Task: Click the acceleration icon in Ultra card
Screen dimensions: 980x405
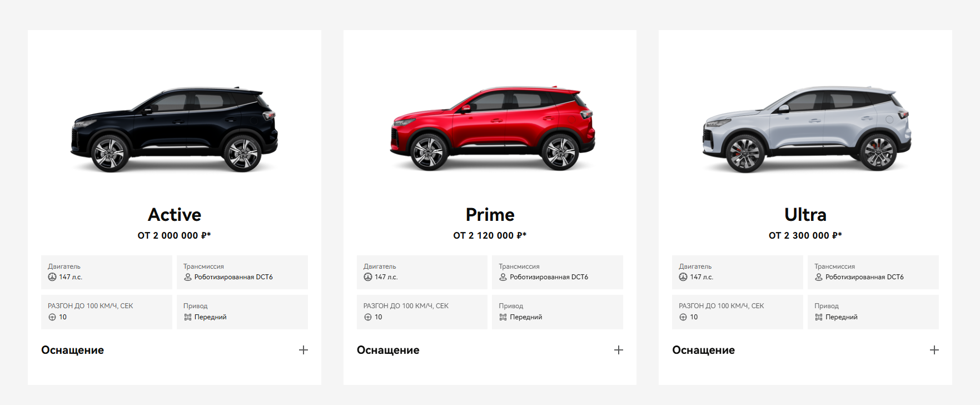Action: coord(683,317)
